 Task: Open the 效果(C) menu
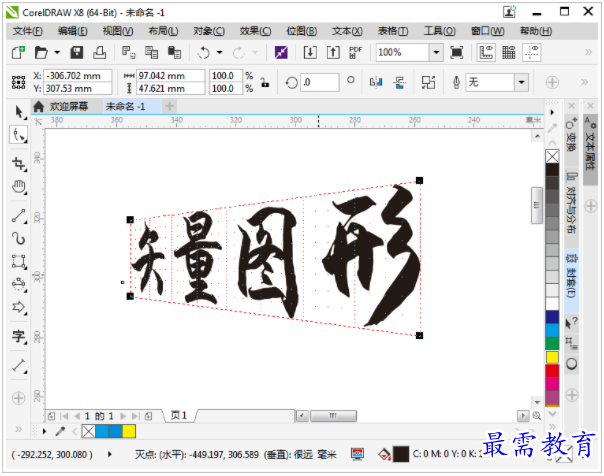[255, 31]
